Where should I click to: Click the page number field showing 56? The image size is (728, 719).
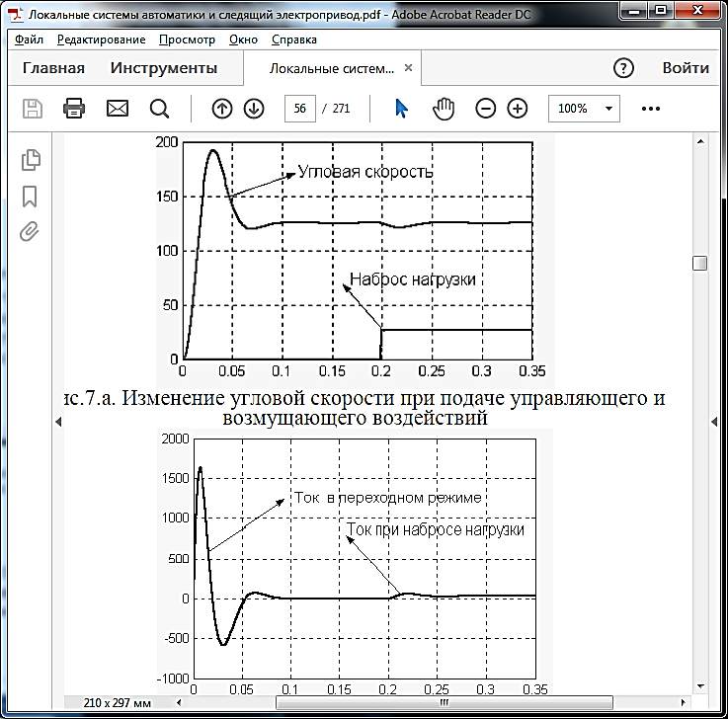[299, 108]
